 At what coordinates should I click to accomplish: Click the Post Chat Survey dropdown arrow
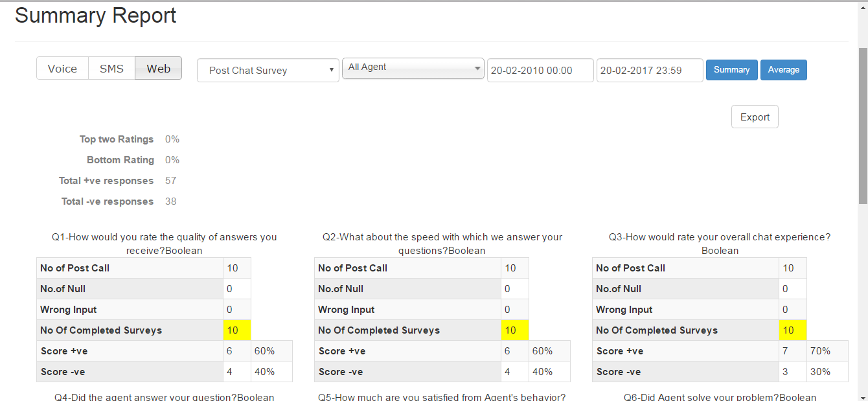(x=331, y=70)
